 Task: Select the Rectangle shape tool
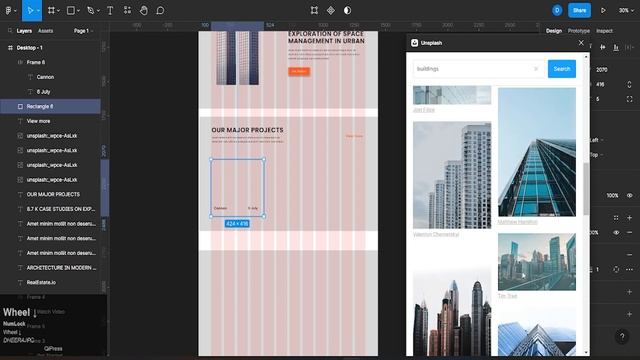click(71, 11)
